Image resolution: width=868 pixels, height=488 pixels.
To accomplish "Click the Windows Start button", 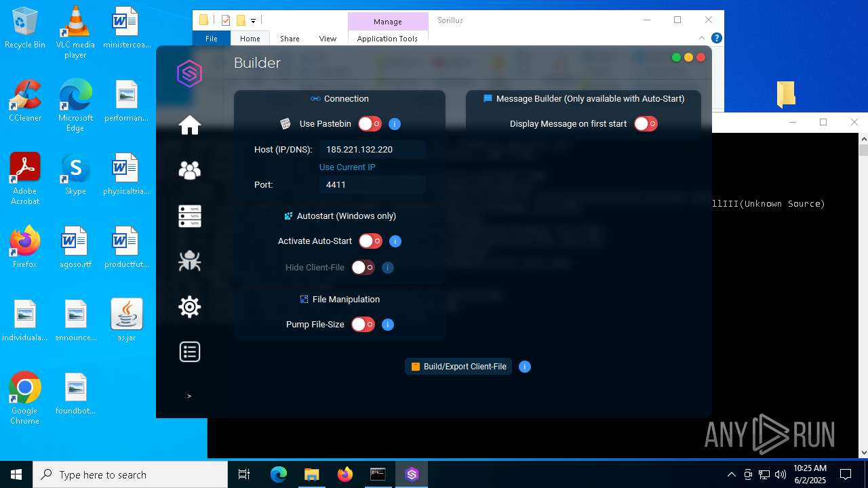I will click(x=16, y=474).
